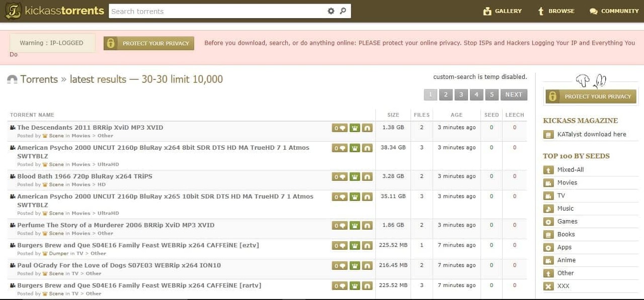Open search settings gear icon
This screenshot has width=644, height=300.
pyautogui.click(x=331, y=11)
